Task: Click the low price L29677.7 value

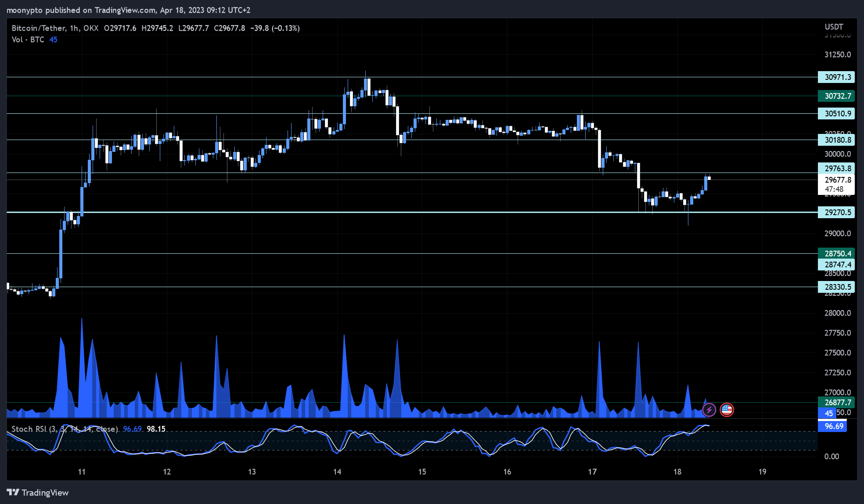Action: [x=194, y=28]
